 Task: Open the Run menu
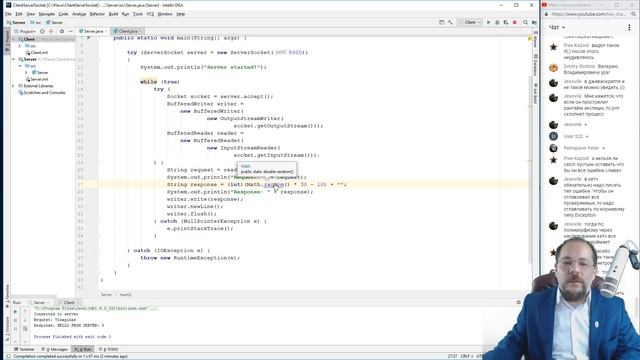[125, 14]
